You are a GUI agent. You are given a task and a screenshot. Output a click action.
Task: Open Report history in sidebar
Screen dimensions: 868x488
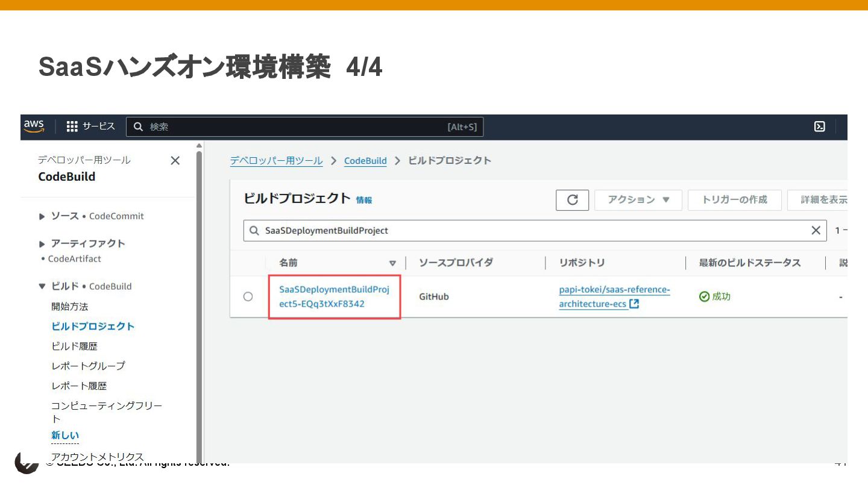[x=79, y=386]
